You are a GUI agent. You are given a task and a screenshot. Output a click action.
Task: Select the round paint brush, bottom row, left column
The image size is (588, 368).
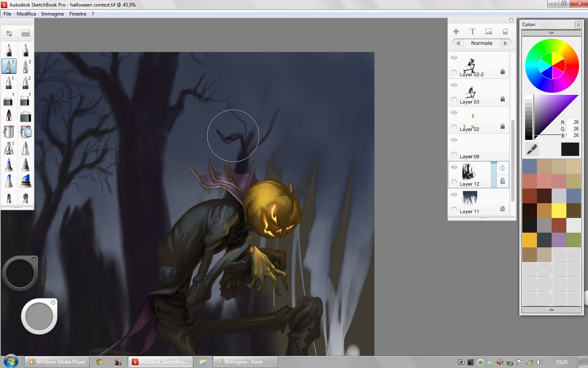(9, 198)
